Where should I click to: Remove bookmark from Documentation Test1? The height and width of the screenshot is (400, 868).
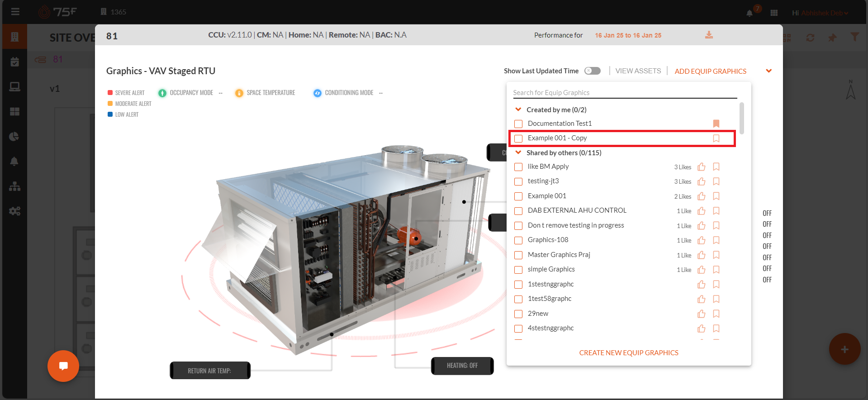click(x=716, y=124)
